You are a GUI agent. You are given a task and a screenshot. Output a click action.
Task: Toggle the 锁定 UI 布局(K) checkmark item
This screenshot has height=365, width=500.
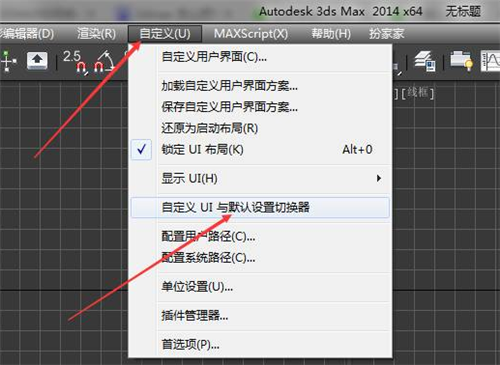coord(260,149)
